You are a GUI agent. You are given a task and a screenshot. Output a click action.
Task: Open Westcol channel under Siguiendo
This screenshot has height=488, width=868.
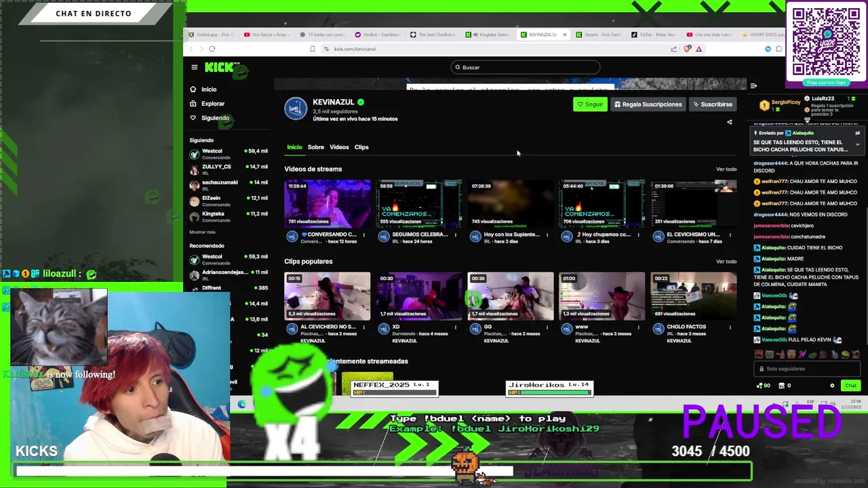pyautogui.click(x=229, y=154)
